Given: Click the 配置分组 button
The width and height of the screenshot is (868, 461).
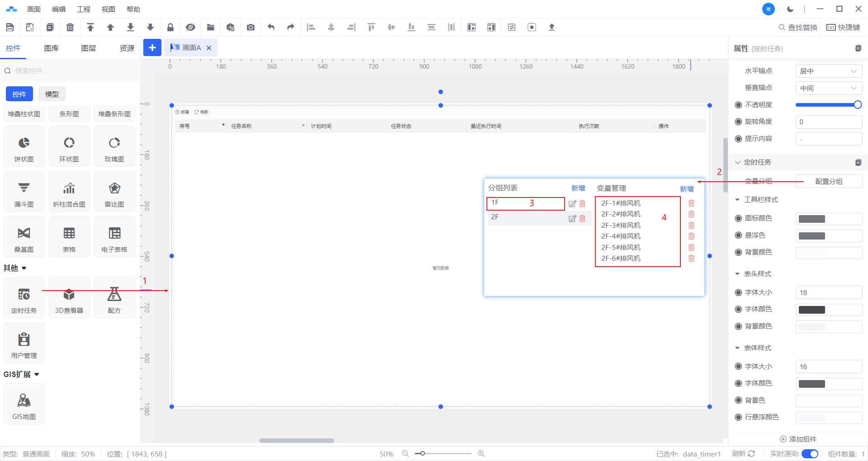Looking at the screenshot, I should coord(828,182).
